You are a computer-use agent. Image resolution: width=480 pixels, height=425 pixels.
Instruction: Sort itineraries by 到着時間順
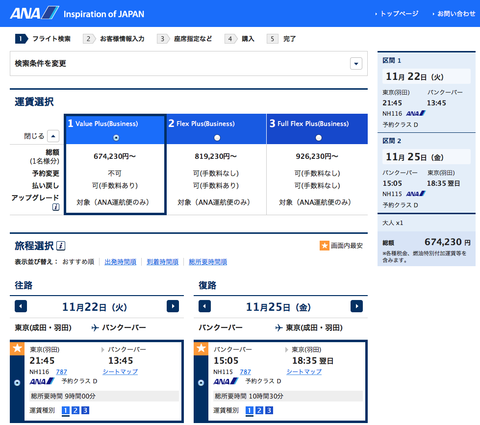163,262
